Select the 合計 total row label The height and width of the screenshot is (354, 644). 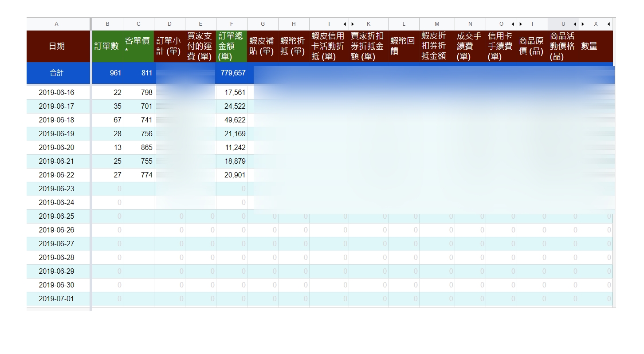(x=57, y=73)
